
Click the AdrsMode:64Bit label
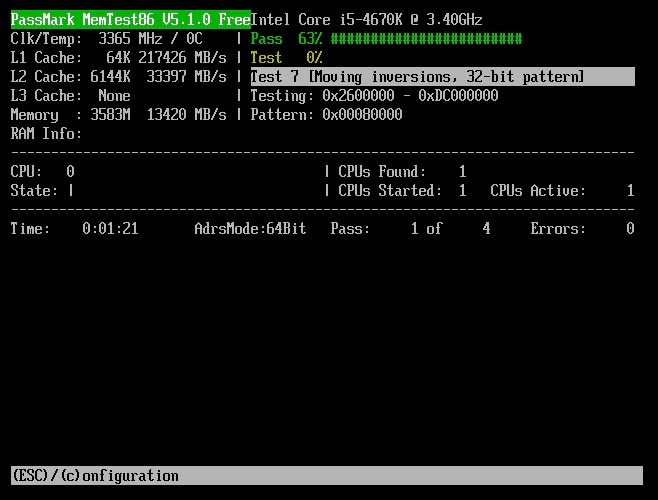tap(251, 229)
